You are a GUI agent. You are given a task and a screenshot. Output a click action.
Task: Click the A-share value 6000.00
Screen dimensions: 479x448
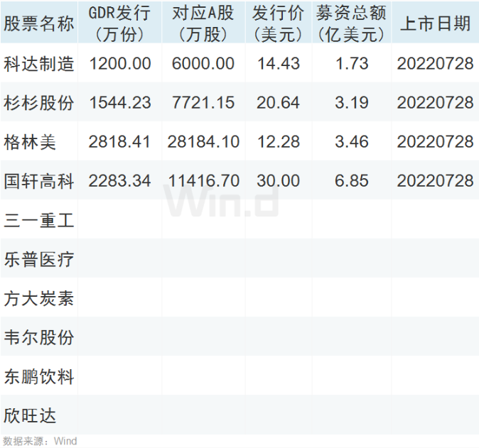pyautogui.click(x=203, y=63)
